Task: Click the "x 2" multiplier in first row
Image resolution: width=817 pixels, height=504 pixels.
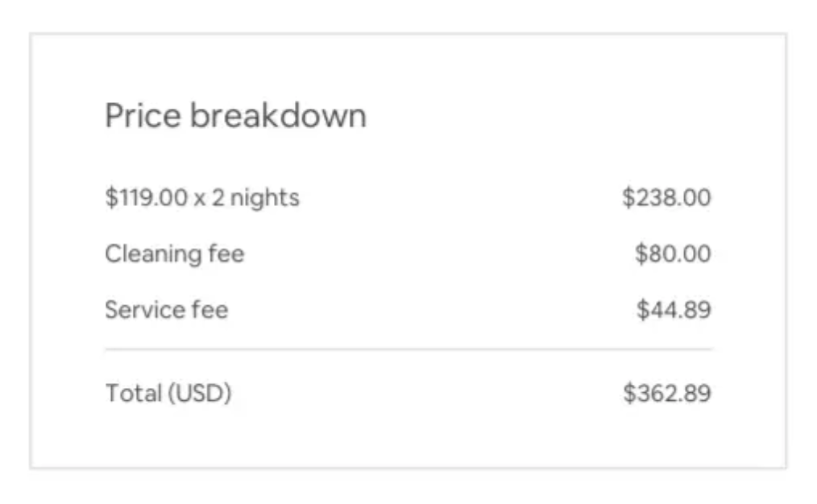Action: (209, 198)
